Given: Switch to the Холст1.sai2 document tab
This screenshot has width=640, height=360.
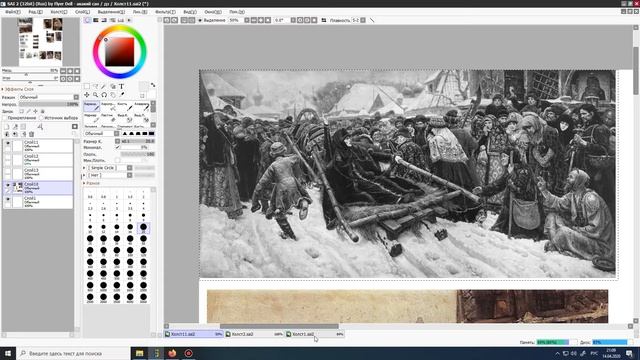Looking at the screenshot, I should coord(315,334).
